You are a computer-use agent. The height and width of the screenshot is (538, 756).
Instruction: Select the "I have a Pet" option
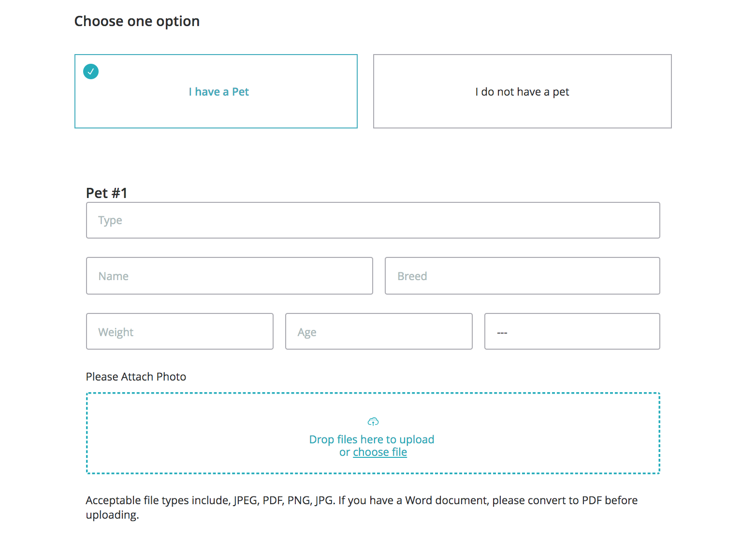click(x=218, y=92)
